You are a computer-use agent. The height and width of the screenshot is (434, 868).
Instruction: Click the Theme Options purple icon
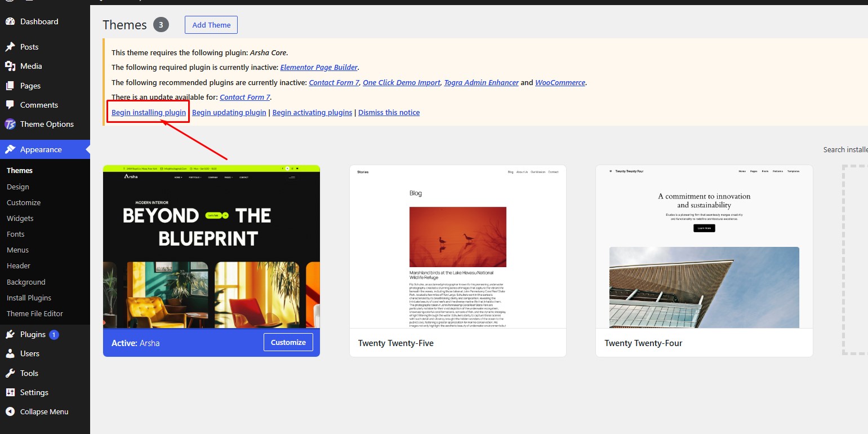pyautogui.click(x=10, y=124)
